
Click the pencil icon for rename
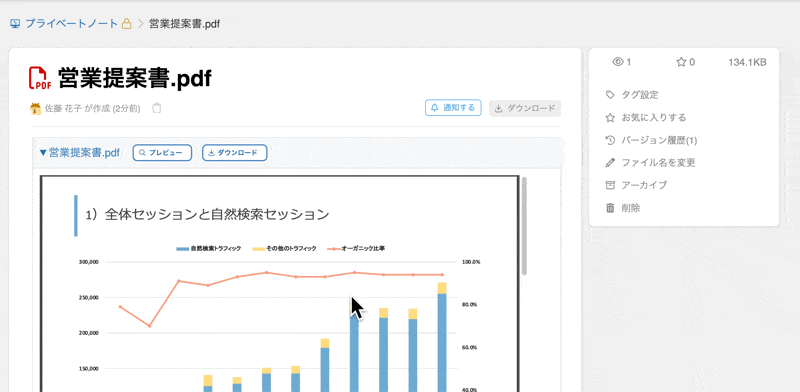(x=610, y=163)
